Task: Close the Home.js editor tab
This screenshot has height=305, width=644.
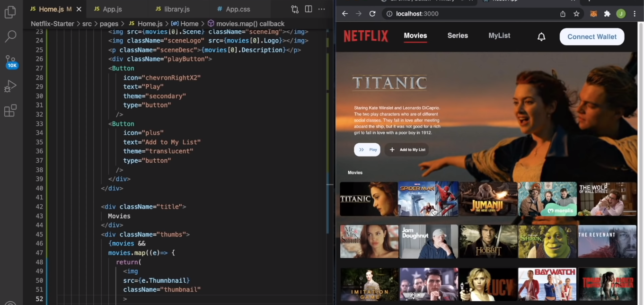Action: click(79, 9)
